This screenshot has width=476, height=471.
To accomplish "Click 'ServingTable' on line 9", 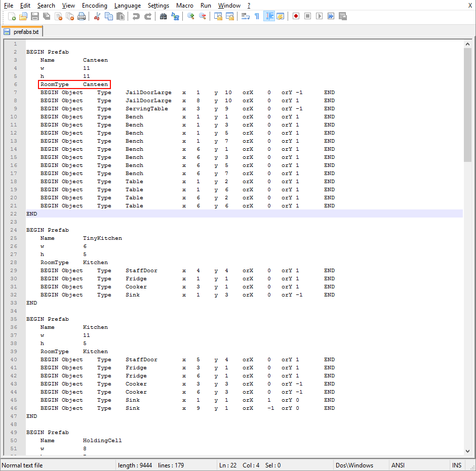I will point(147,109).
